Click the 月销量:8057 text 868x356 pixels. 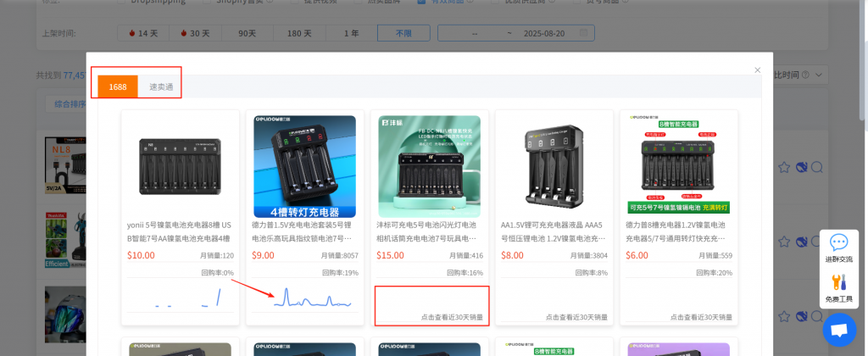click(x=339, y=256)
